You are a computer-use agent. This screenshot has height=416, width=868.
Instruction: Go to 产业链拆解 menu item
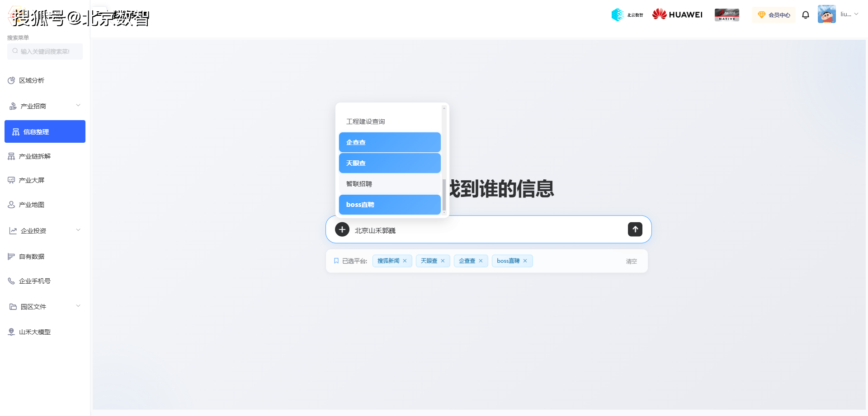[35, 156]
